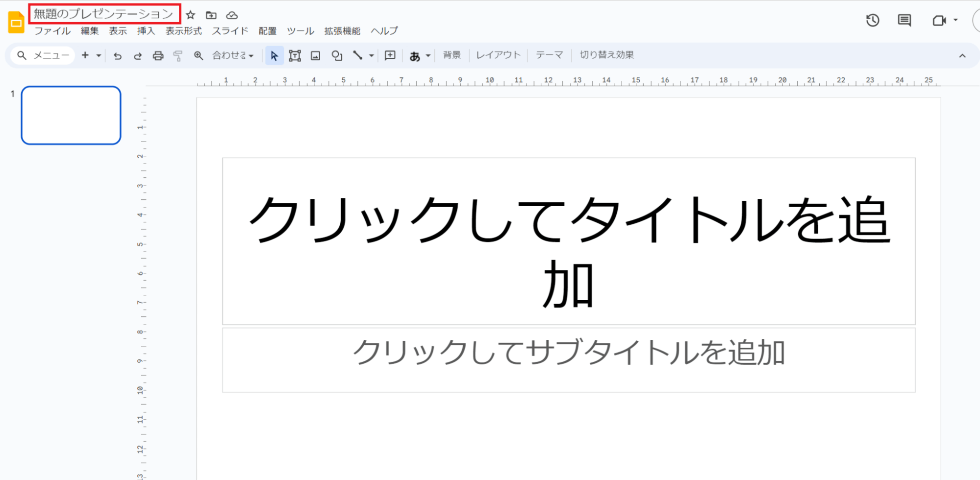Click the print icon
The image size is (980, 480).
click(158, 56)
